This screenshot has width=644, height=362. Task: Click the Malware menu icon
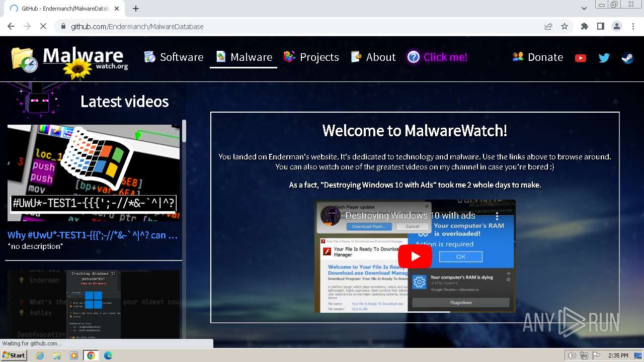[x=221, y=57]
